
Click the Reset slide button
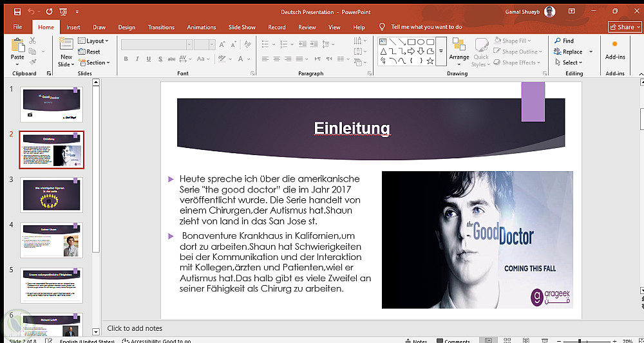pyautogui.click(x=89, y=51)
